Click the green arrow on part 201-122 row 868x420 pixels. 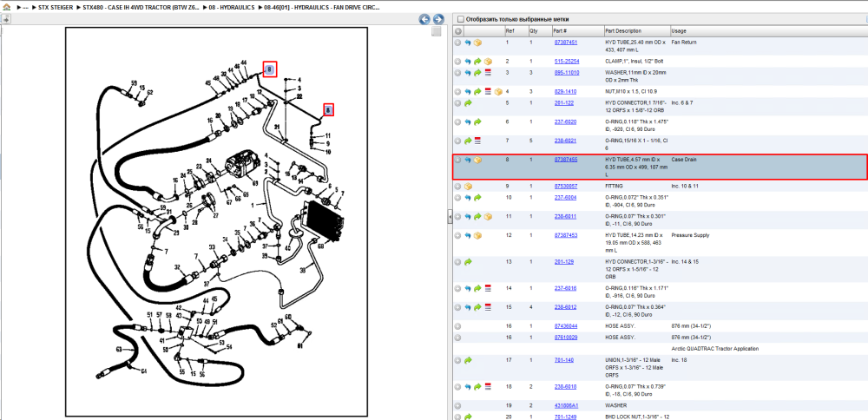click(468, 103)
